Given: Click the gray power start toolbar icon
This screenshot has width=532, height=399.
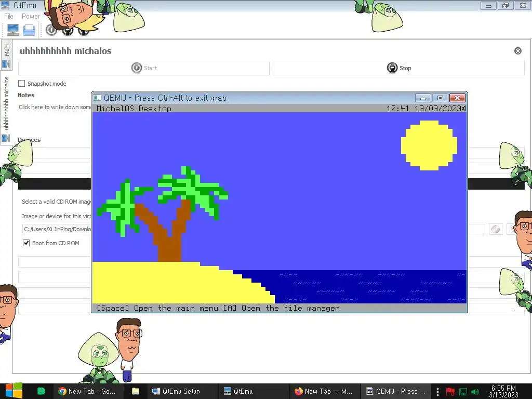Looking at the screenshot, I should (51, 30).
